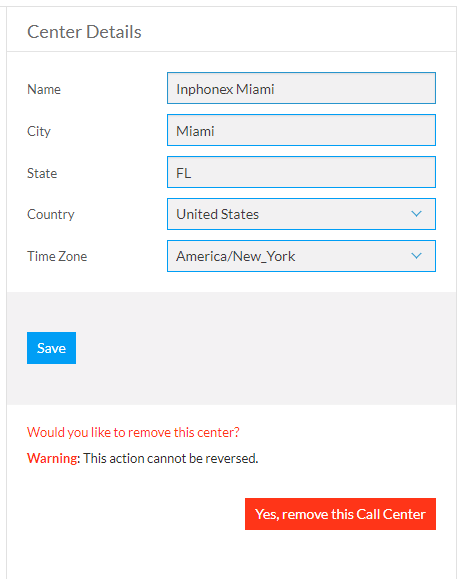Open the Time Zone select America/New_York
Image resolution: width=458 pixels, height=579 pixels.
click(301, 256)
